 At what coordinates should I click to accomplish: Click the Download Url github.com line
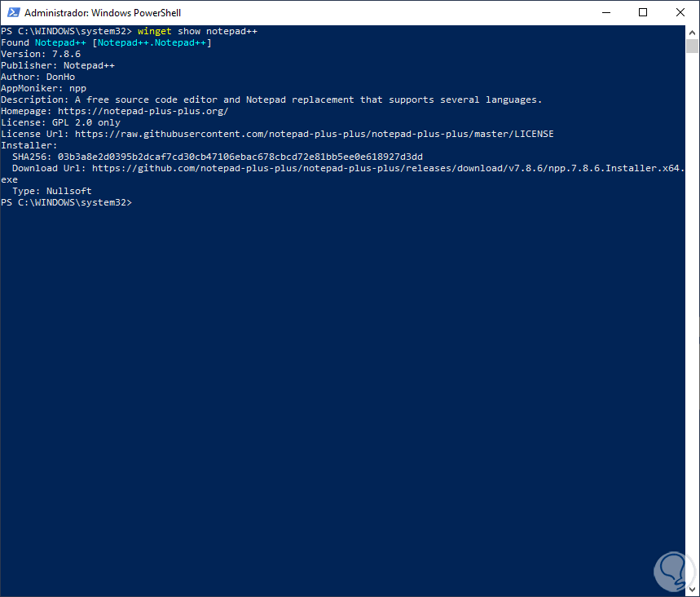pos(348,168)
